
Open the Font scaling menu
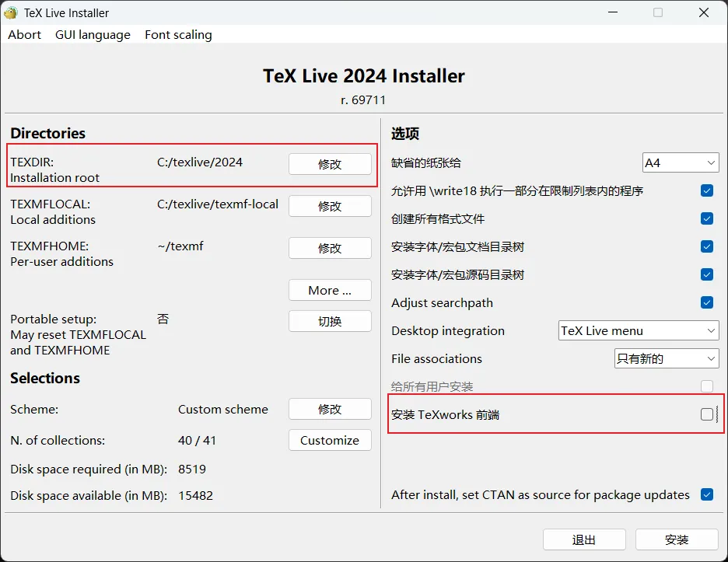pyautogui.click(x=178, y=35)
